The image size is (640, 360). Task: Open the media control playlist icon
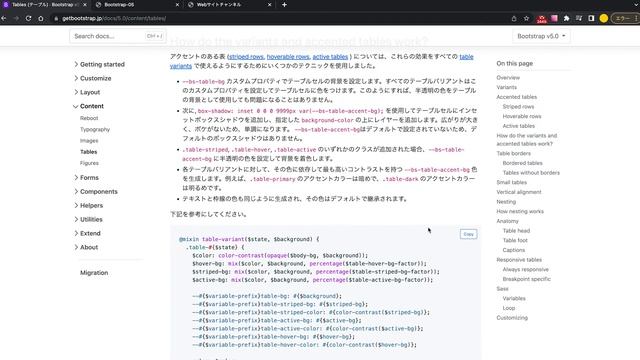point(579,18)
